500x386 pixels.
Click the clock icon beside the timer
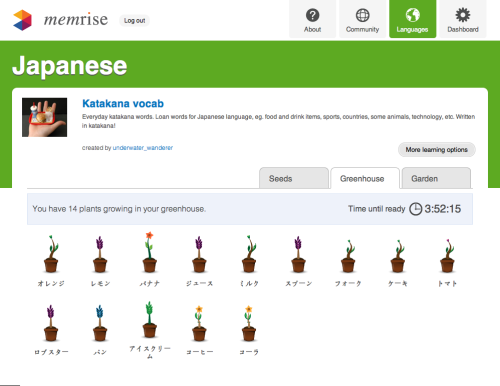(x=415, y=209)
